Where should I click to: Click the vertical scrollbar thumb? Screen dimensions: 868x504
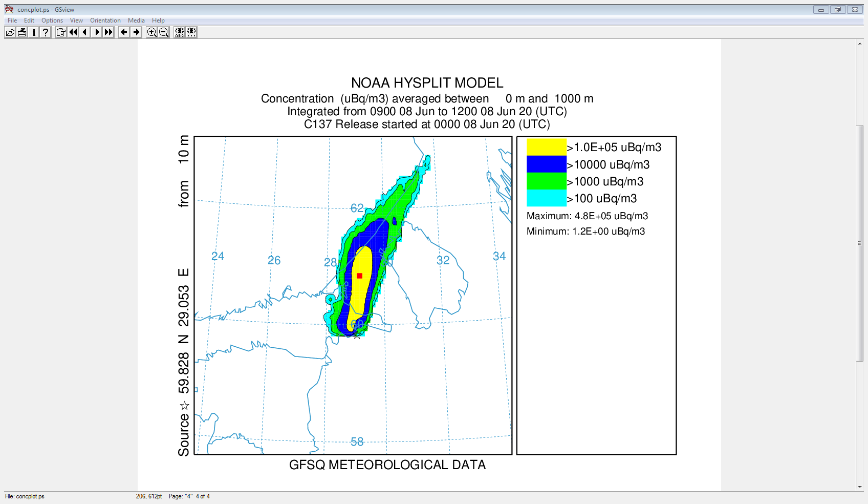860,243
